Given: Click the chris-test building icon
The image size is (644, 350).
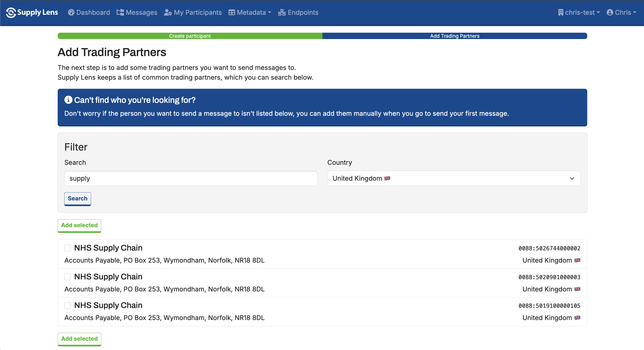Looking at the screenshot, I should click(x=561, y=12).
